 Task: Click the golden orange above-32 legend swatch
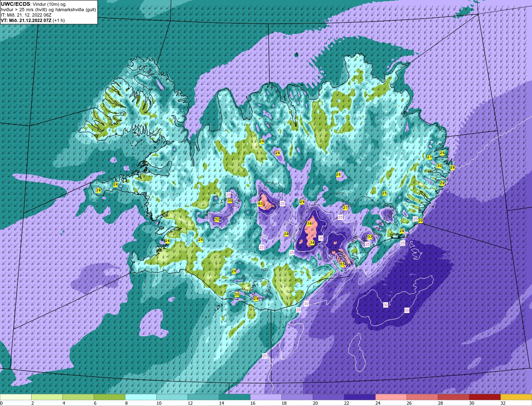tap(516, 397)
